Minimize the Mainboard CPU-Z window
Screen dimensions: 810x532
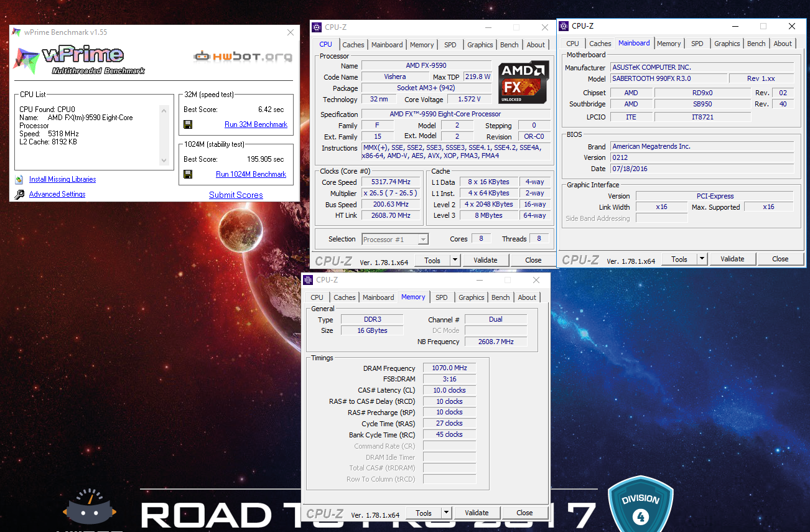[735, 27]
